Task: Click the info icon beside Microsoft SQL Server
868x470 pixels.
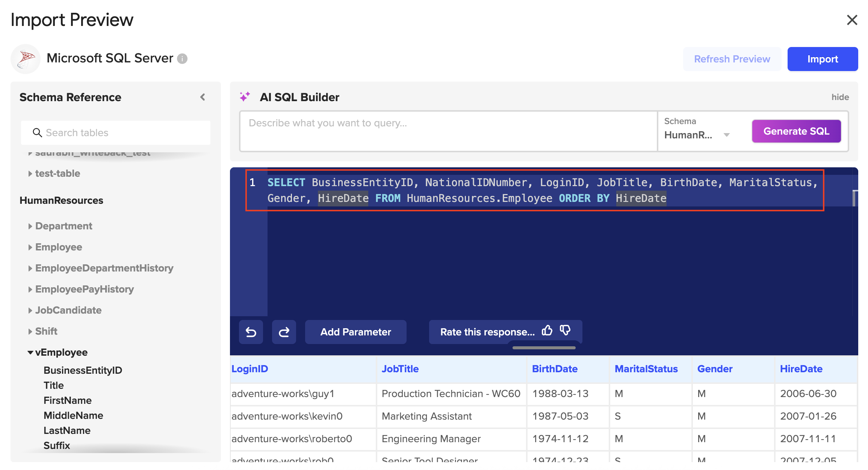Action: point(182,59)
